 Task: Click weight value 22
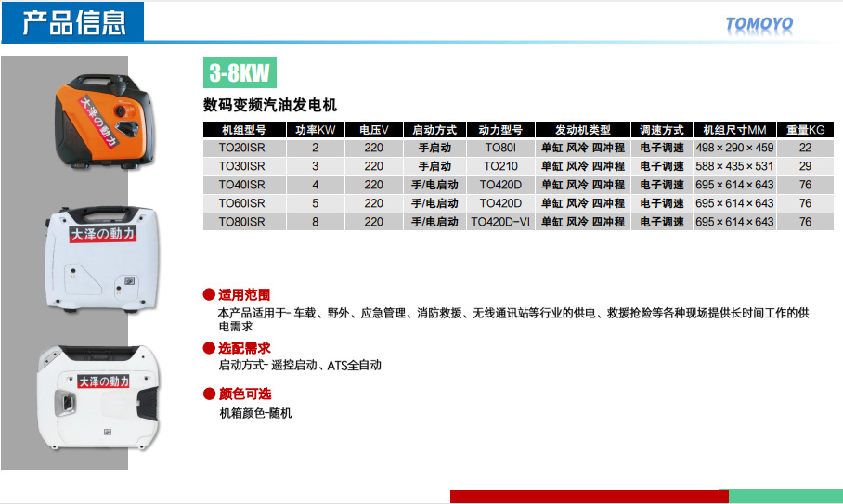coord(805,148)
